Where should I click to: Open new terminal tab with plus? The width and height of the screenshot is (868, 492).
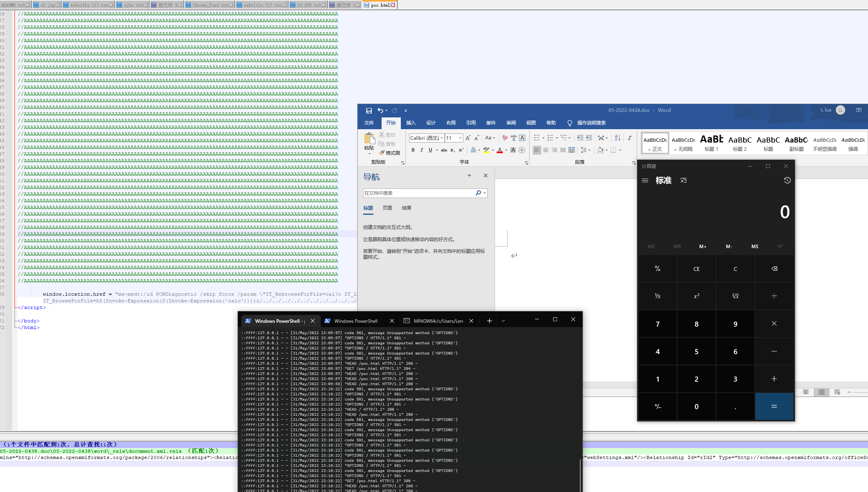coord(489,321)
